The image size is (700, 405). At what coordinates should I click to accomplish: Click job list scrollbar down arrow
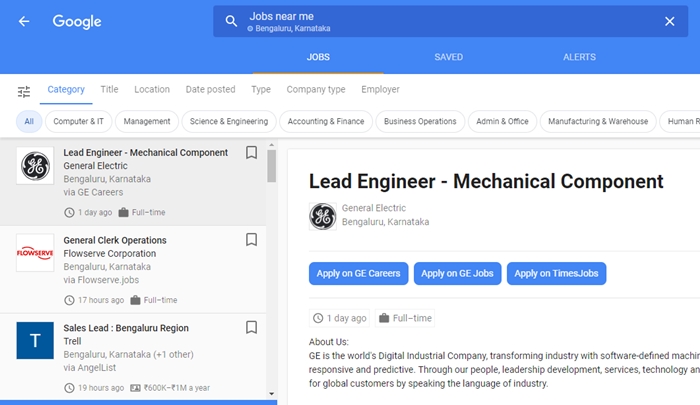pyautogui.click(x=271, y=394)
